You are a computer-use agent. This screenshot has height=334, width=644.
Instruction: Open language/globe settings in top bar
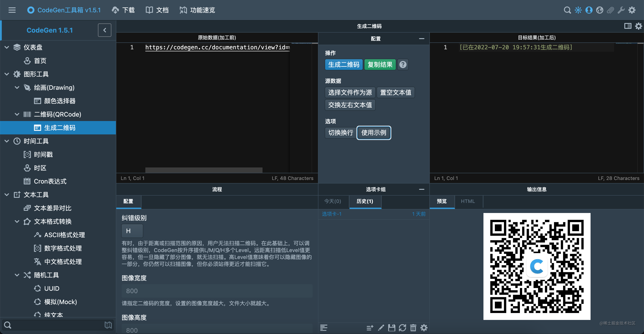(600, 10)
